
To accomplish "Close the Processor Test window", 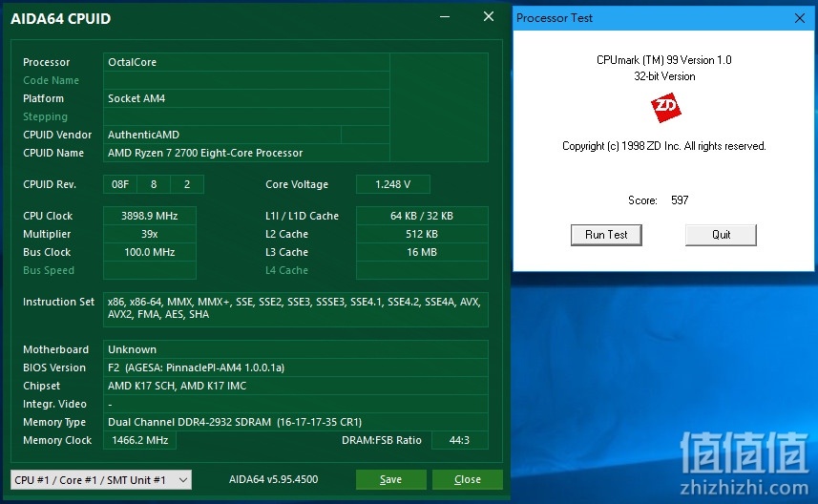I will [x=800, y=18].
